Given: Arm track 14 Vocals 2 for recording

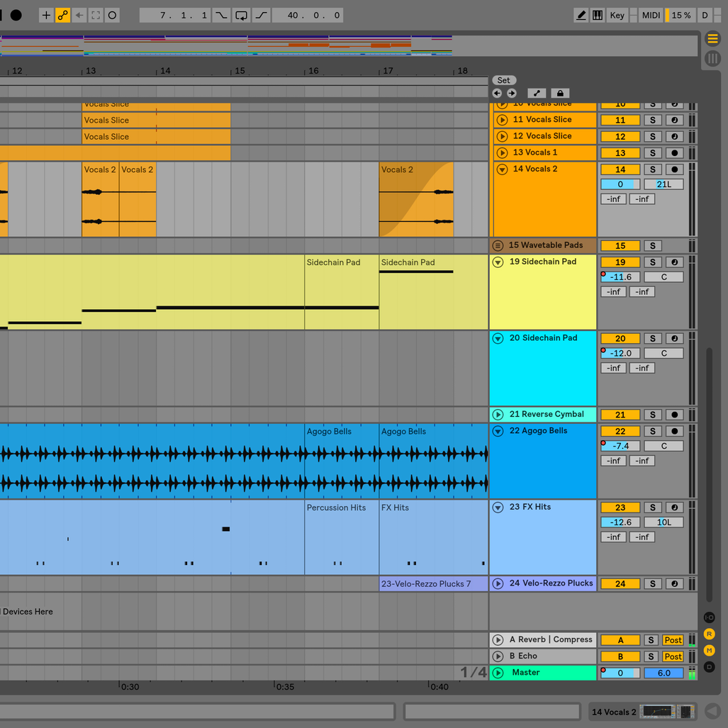Looking at the screenshot, I should coord(675,169).
